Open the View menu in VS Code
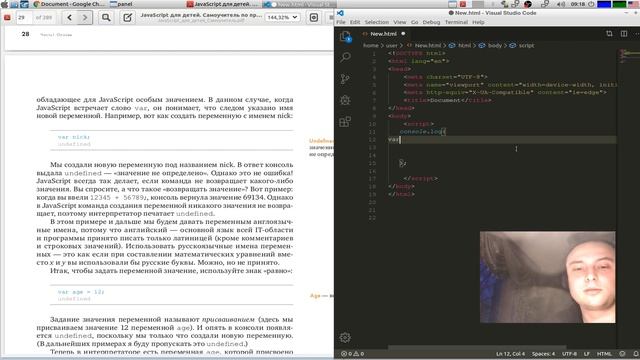 pyautogui.click(x=400, y=22)
